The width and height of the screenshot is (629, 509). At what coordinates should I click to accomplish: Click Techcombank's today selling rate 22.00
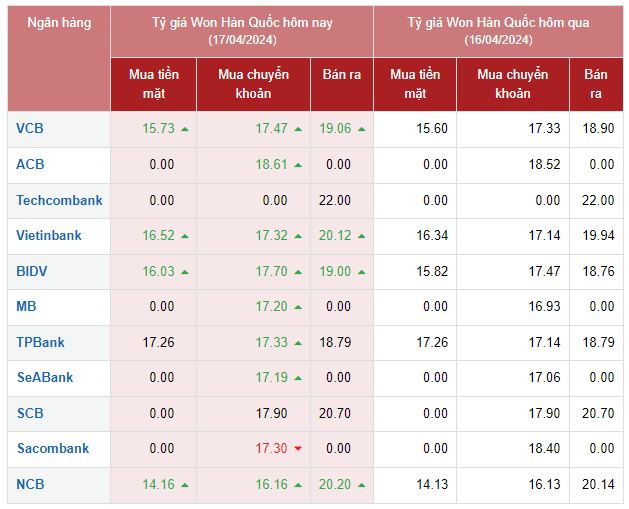[x=335, y=200]
